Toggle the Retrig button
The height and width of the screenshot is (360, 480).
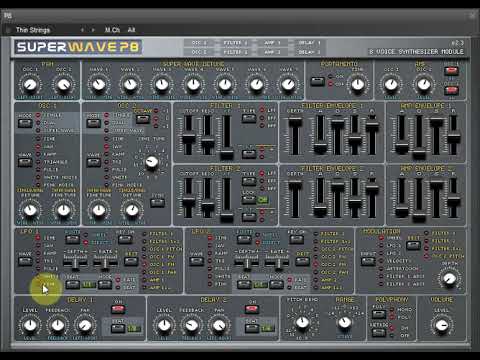pyautogui.click(x=379, y=332)
